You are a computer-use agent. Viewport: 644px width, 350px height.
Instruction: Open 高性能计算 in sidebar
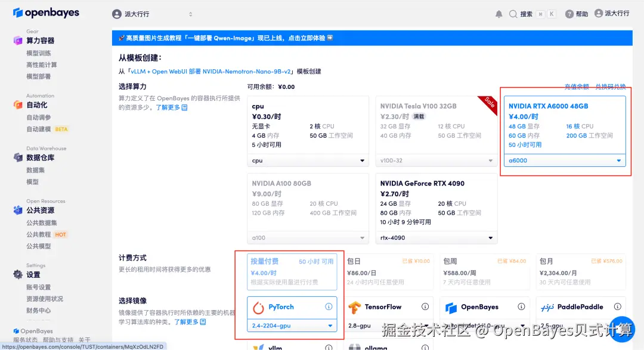click(x=42, y=64)
